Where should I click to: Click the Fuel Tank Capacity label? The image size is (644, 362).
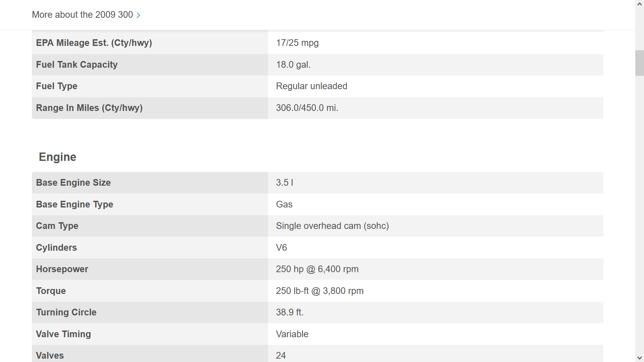[77, 65]
